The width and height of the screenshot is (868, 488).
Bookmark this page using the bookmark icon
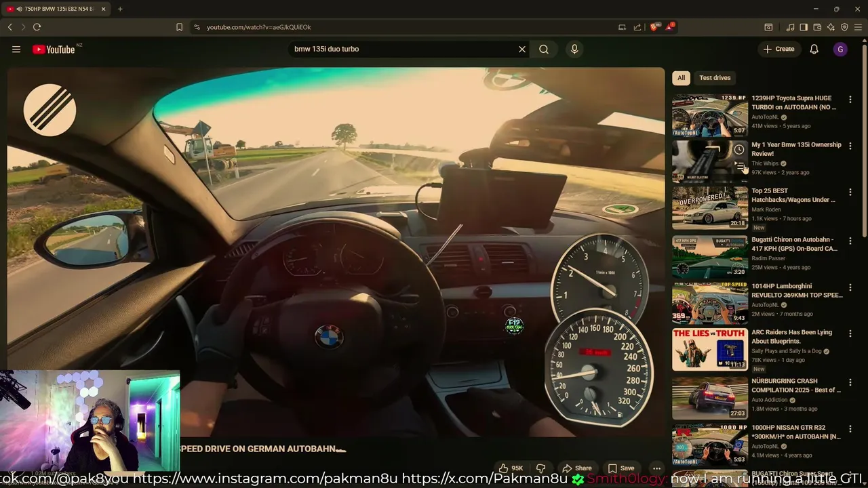coord(179,27)
